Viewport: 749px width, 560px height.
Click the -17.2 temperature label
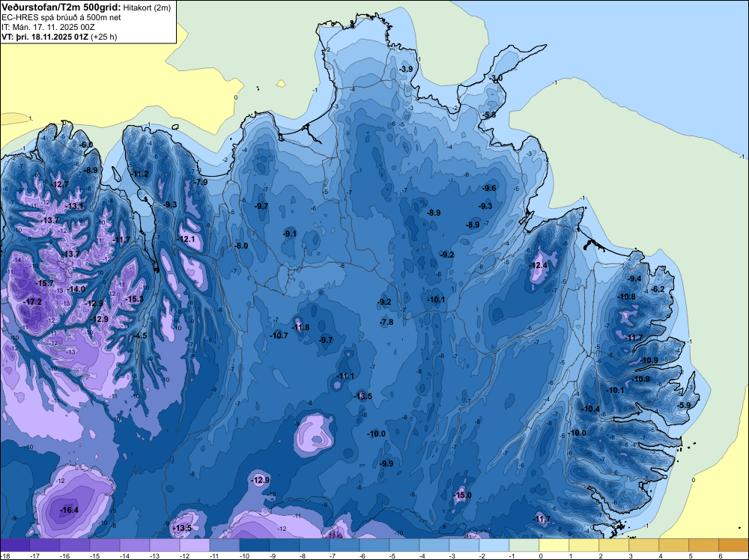click(x=34, y=302)
